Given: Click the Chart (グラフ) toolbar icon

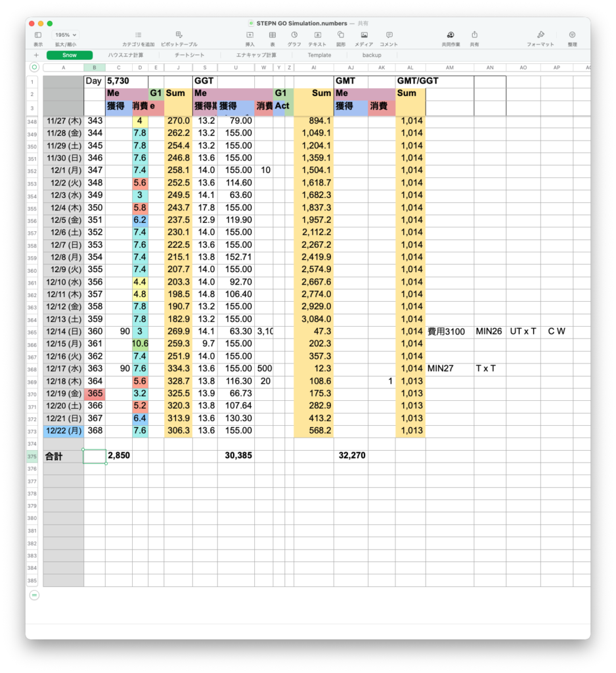Looking at the screenshot, I should click(294, 35).
